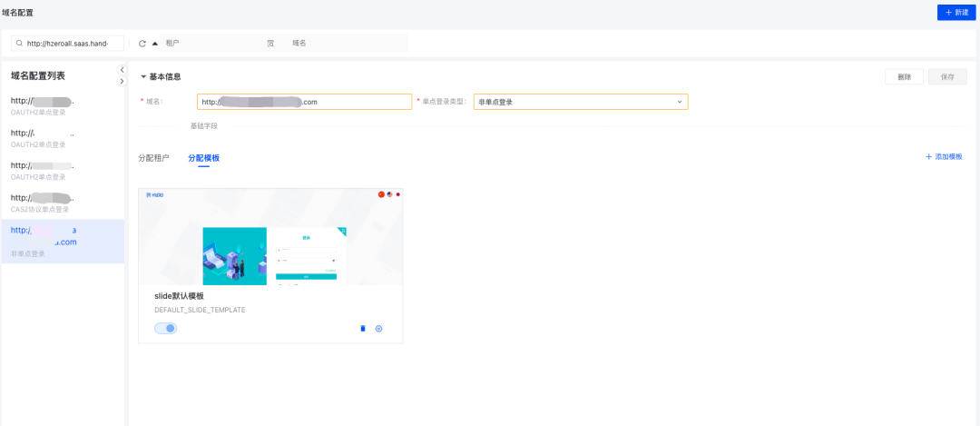Click the refresh icon in the filter bar
Image resolution: width=980 pixels, height=426 pixels.
pyautogui.click(x=142, y=44)
